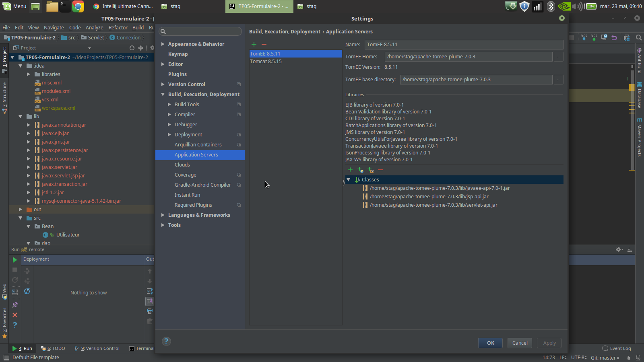This screenshot has height=362, width=644.
Task: Open Google Chrome from the taskbar
Action: [x=78, y=6]
